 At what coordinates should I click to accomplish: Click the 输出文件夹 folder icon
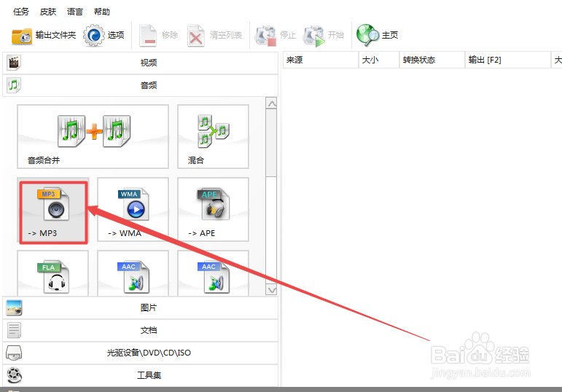(22, 36)
